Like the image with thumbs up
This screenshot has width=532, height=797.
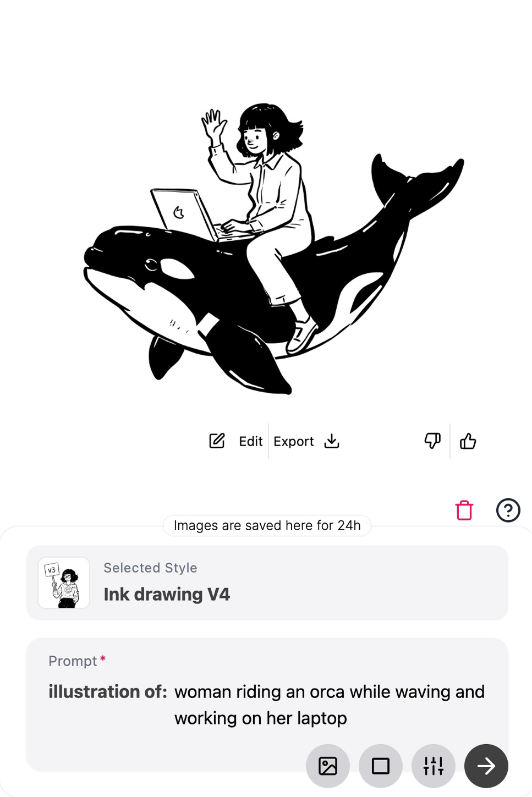pos(468,441)
